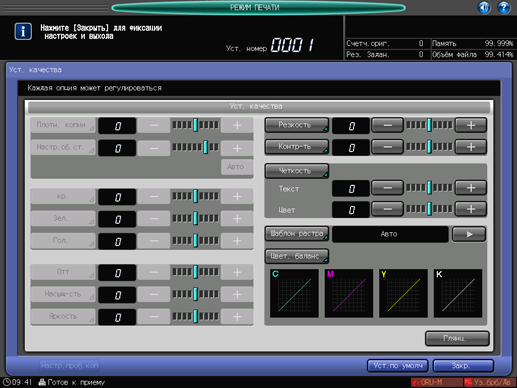Open the Шаблон растра setting

(297, 234)
